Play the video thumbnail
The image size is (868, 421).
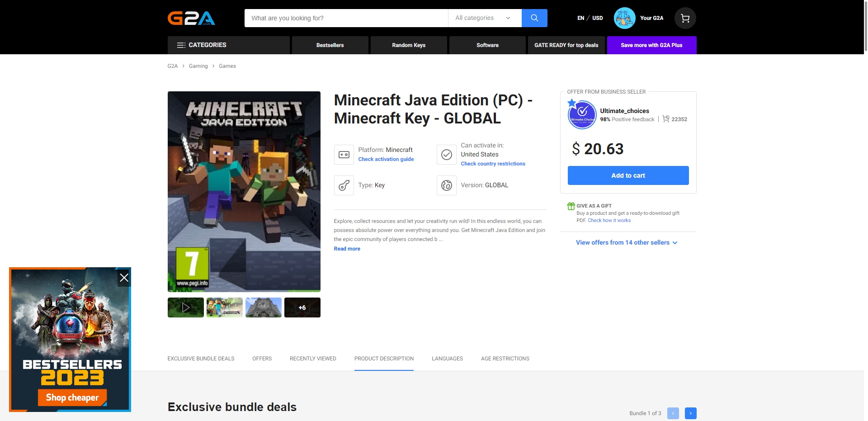point(186,307)
